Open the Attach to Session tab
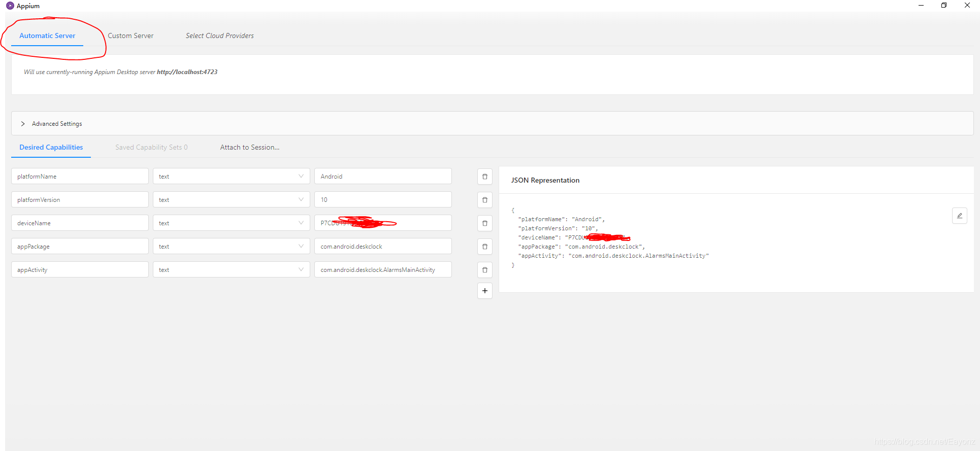The image size is (980, 451). pos(250,147)
